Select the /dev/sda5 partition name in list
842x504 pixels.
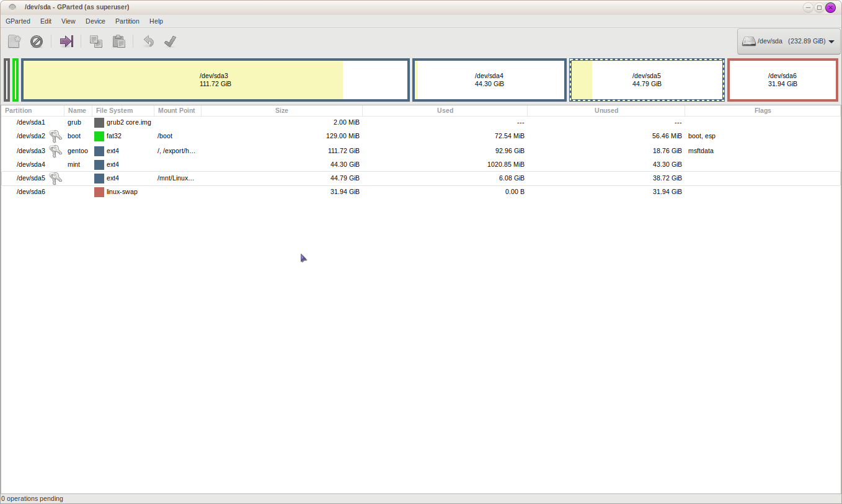(31, 179)
